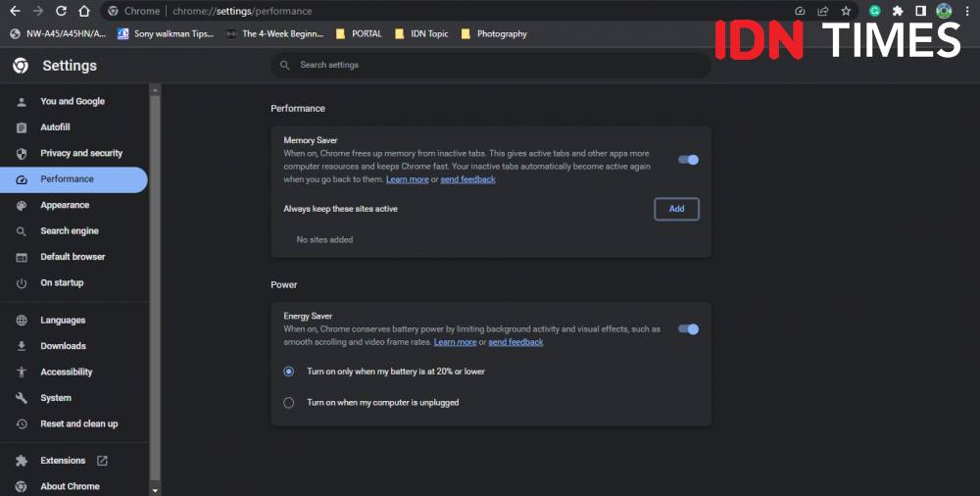Click the Autofill clipboard icon

(x=22, y=127)
